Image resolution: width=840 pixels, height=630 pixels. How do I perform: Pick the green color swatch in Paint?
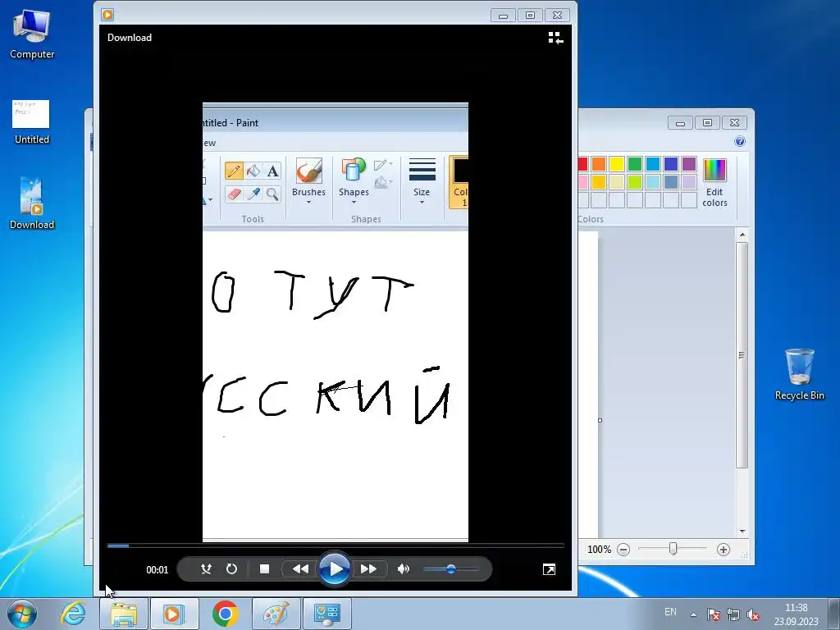[635, 164]
